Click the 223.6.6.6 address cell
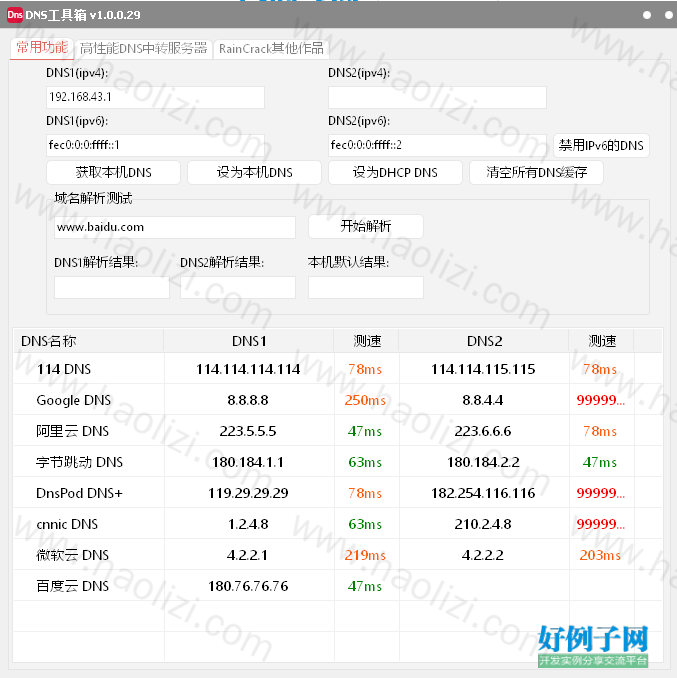 (x=483, y=431)
